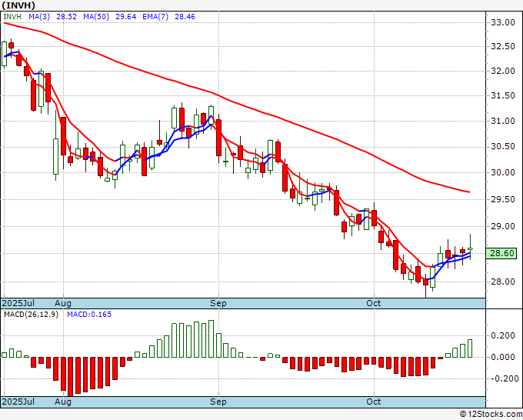Click the green 28.60 current price tag
Image resolution: width=523 pixels, height=420 pixels.
[501, 254]
